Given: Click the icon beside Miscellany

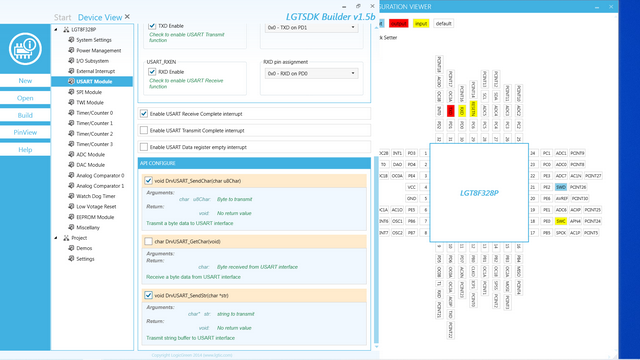Looking at the screenshot, I should point(71,227).
